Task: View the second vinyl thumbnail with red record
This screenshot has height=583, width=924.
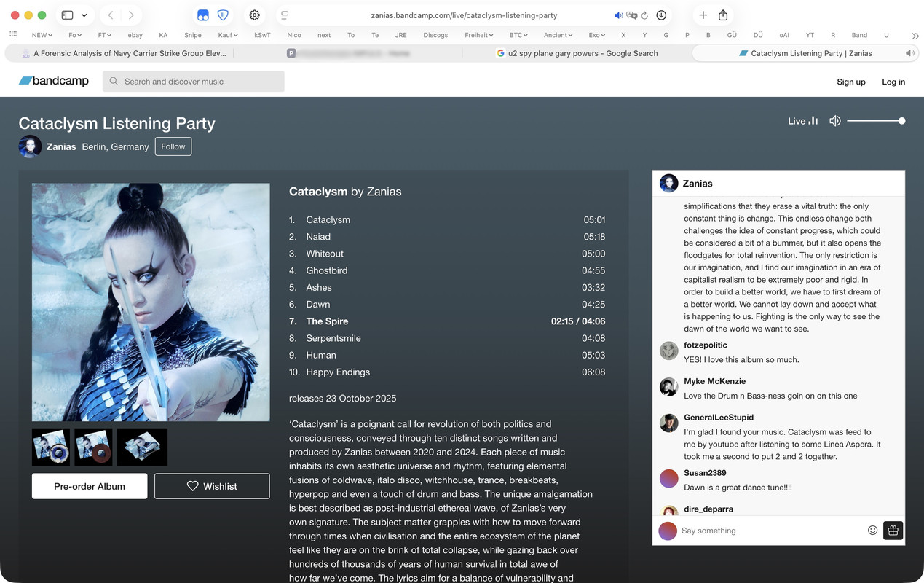Action: [x=93, y=447]
